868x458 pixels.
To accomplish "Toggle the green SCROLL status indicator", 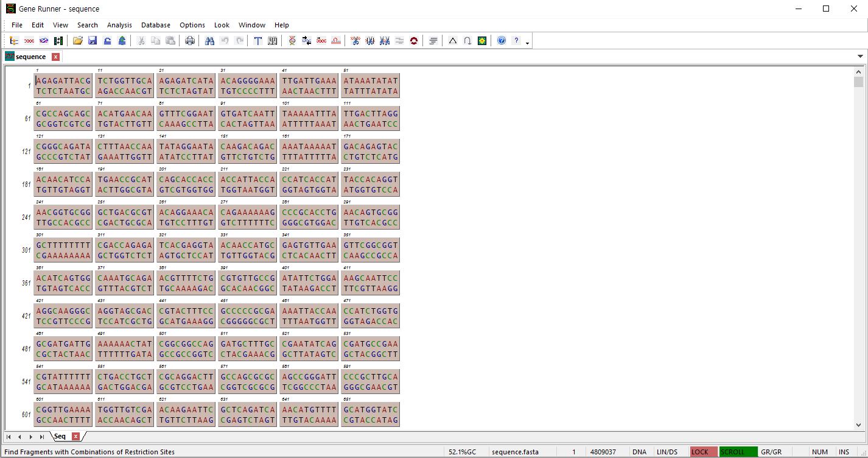I will click(738, 452).
